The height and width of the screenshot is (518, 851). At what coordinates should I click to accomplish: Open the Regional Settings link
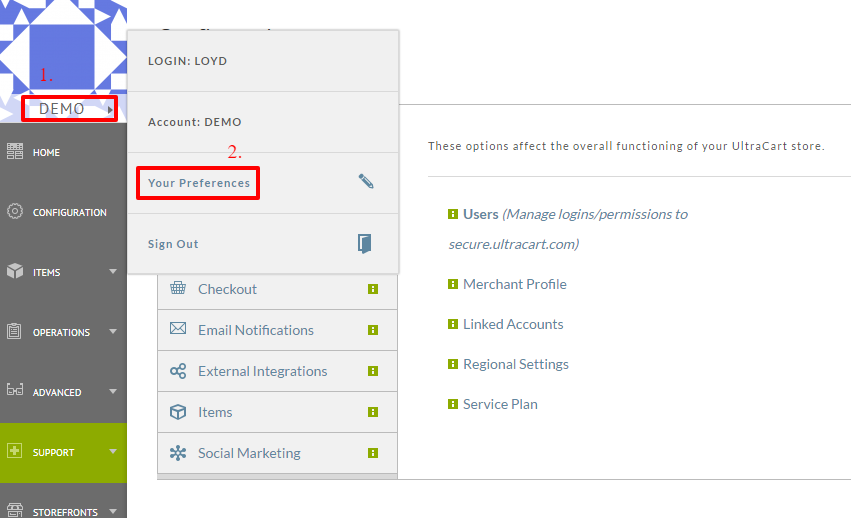point(516,364)
